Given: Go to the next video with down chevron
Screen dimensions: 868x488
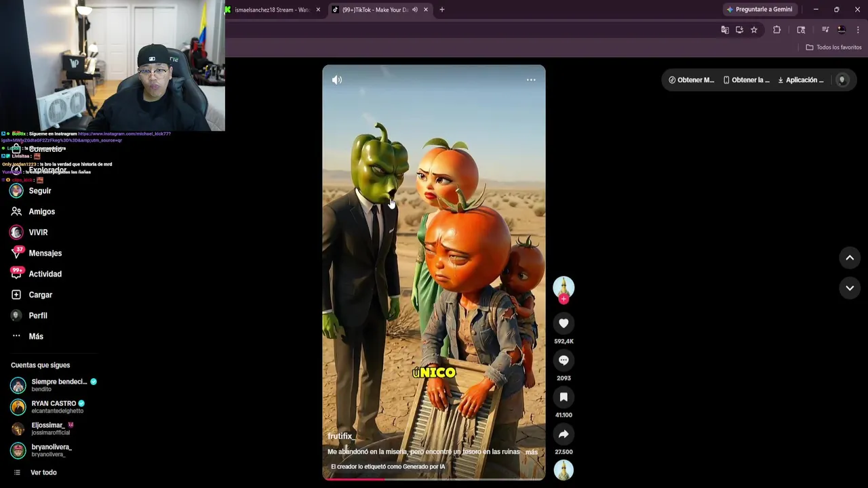Looking at the screenshot, I should (x=850, y=288).
